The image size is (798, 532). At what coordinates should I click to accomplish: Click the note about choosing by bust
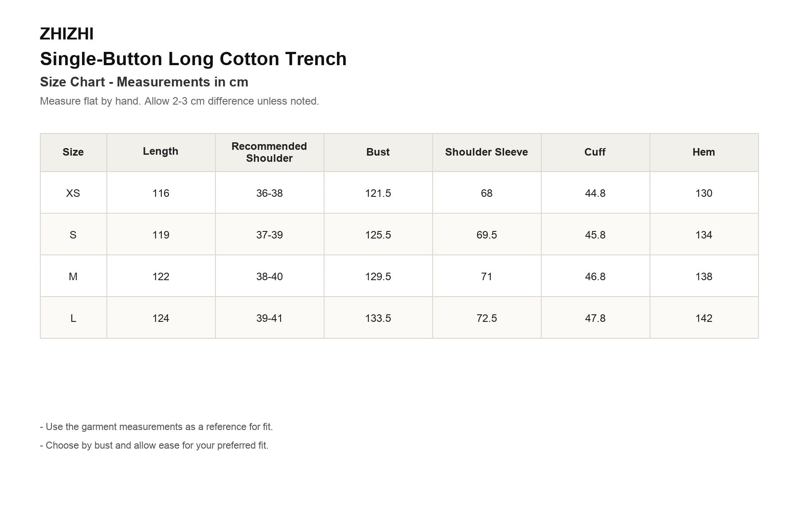coord(154,446)
